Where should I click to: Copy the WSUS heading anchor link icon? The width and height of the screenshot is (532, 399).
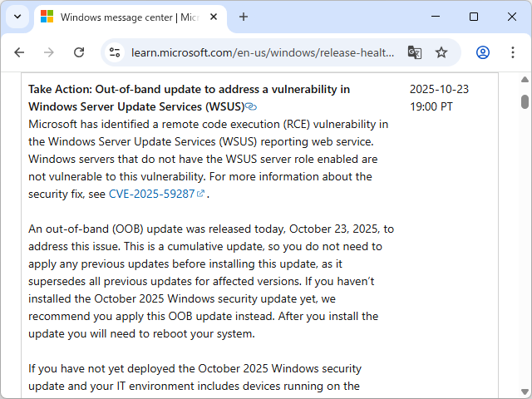251,107
